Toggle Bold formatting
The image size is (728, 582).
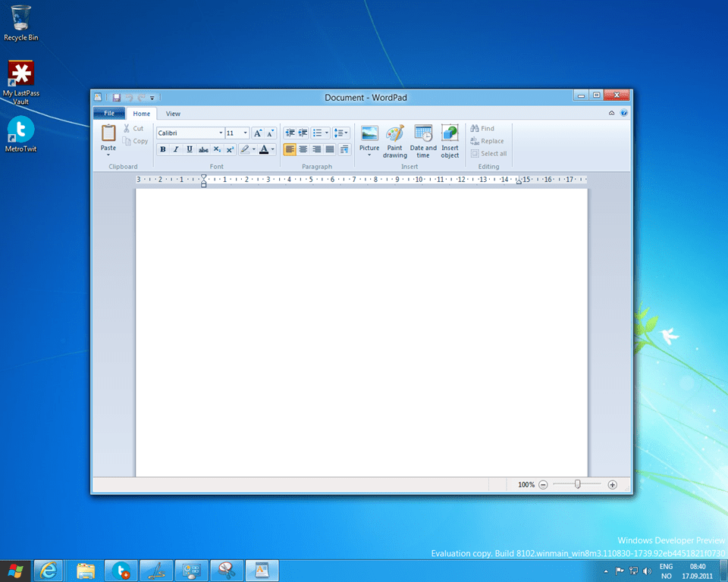[x=162, y=149]
